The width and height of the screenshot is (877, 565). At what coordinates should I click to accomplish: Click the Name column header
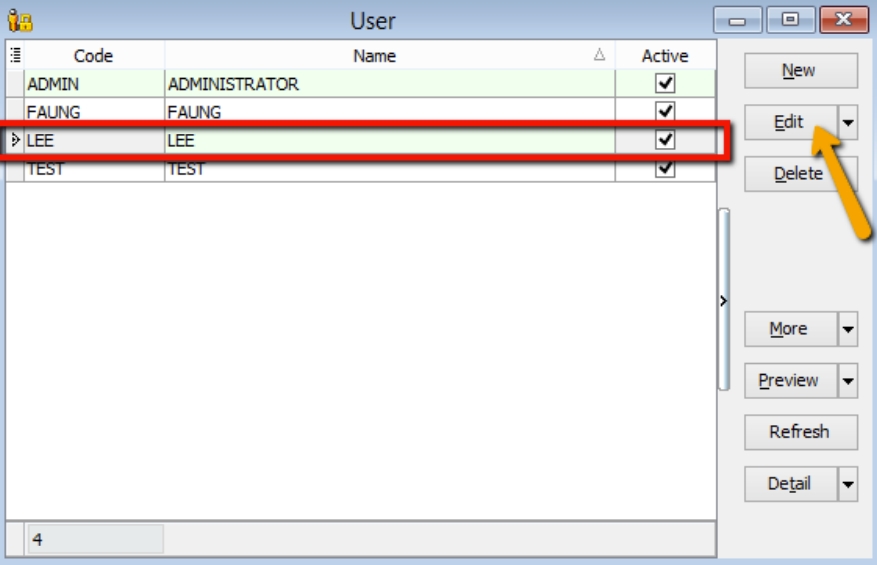pos(390,55)
